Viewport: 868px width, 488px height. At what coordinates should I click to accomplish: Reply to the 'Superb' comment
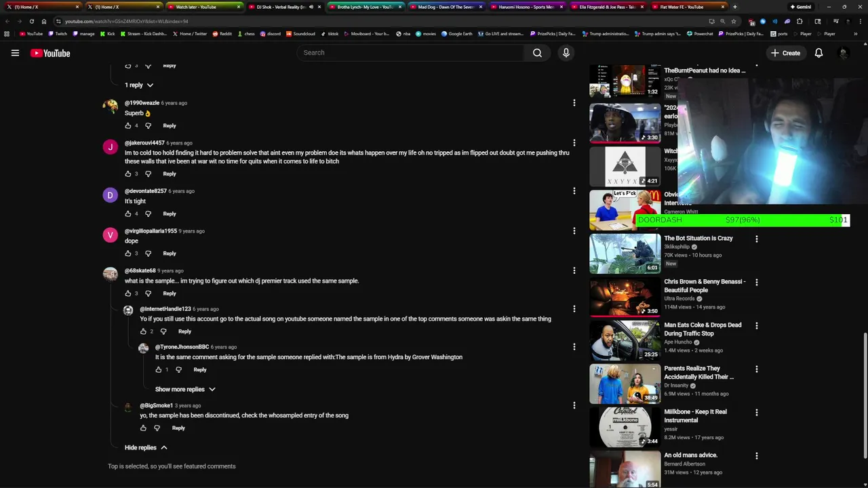coord(170,125)
